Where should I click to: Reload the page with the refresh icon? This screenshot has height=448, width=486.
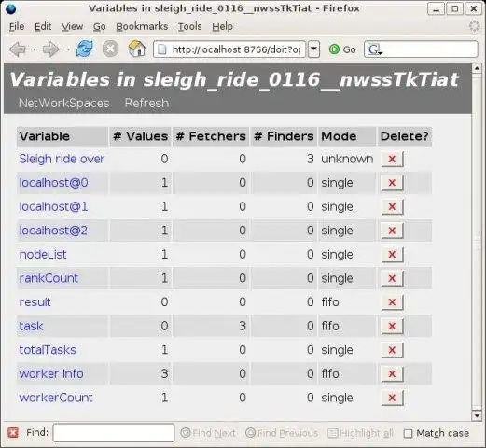click(x=85, y=49)
